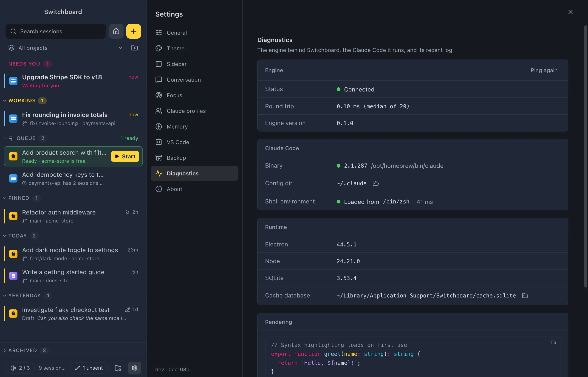This screenshot has height=377, width=588.
Task: Open Theme settings
Action: [195, 49]
